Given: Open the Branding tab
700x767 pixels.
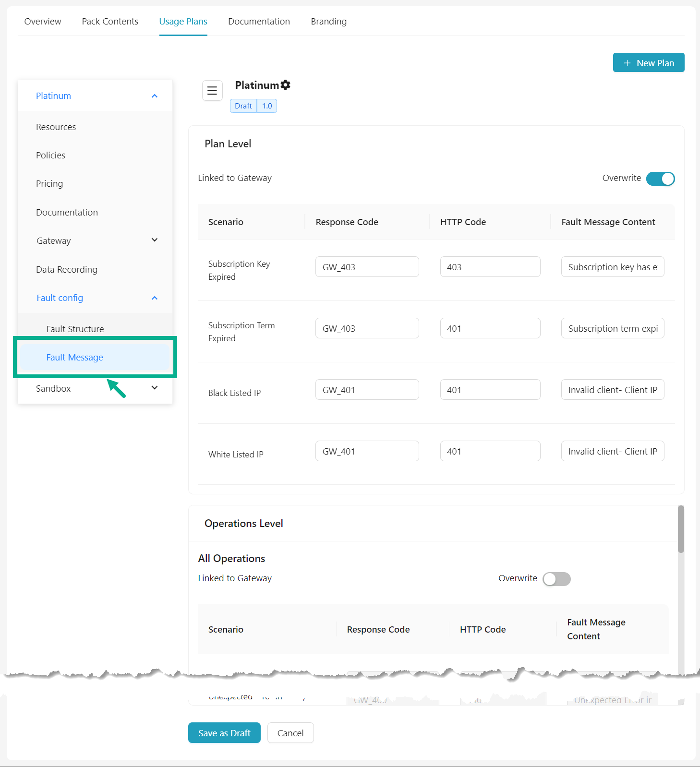Looking at the screenshot, I should tap(328, 22).
